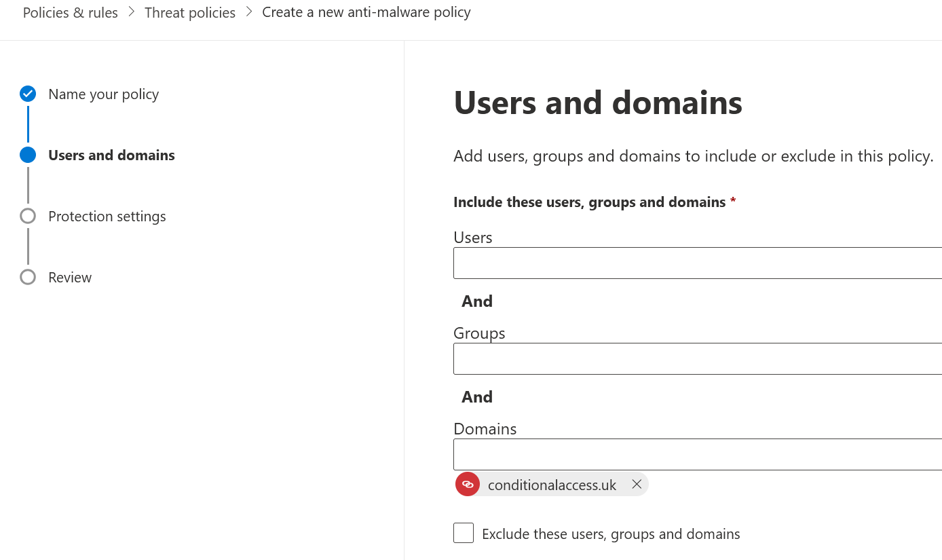Click the Create a new anti-malware policy breadcrumb

point(366,12)
